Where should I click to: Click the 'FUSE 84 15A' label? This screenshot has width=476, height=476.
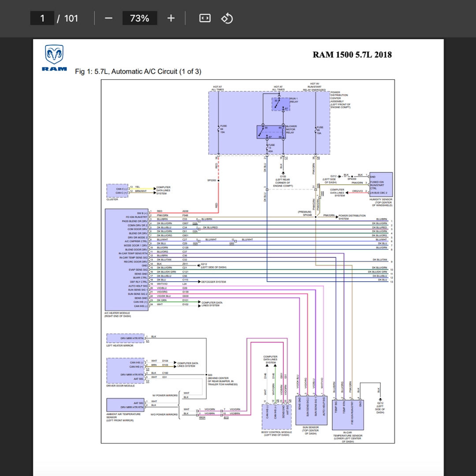coord(223,129)
